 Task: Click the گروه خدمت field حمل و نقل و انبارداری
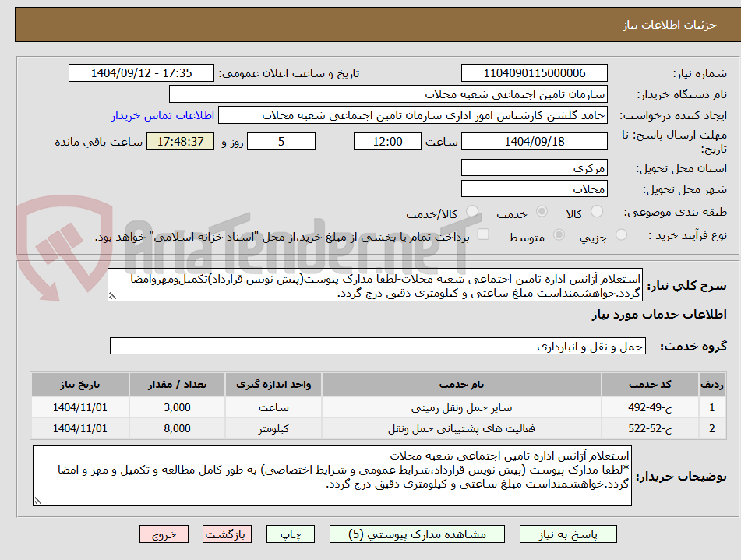[378, 346]
